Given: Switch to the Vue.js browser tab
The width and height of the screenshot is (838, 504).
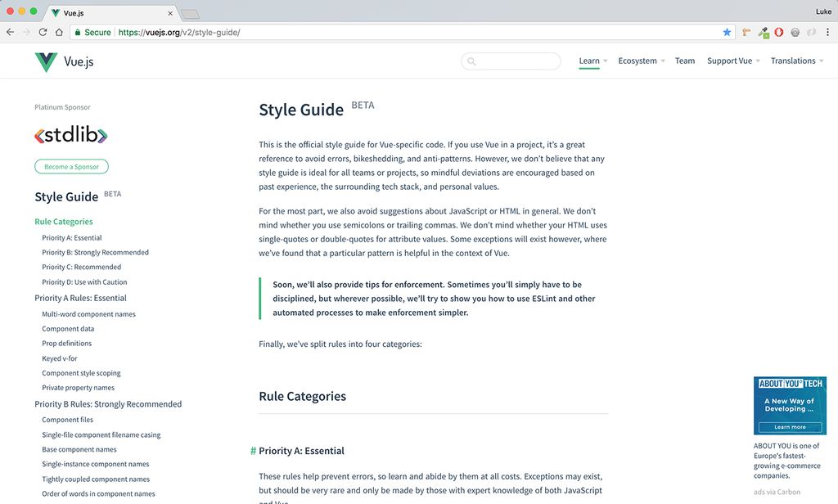Looking at the screenshot, I should pos(90,12).
